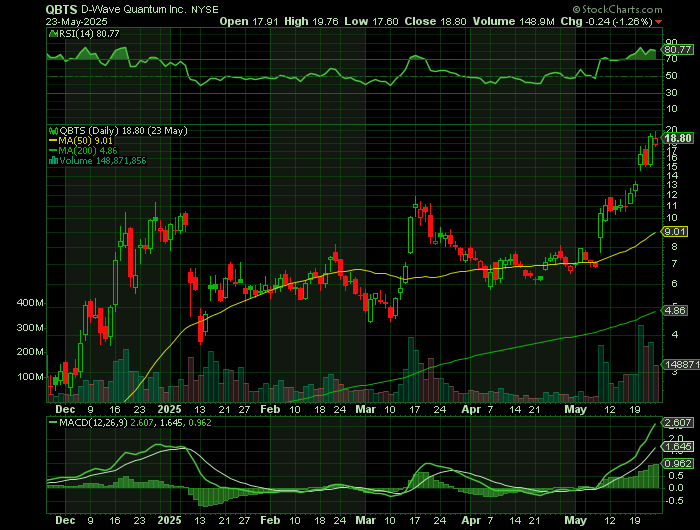
Task: Click the Mar label under the price chart
Action: [366, 409]
